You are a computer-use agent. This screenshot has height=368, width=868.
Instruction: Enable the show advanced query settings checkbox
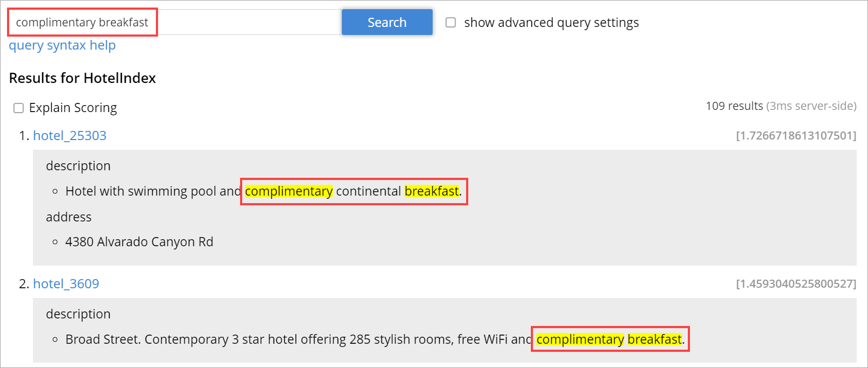(450, 23)
